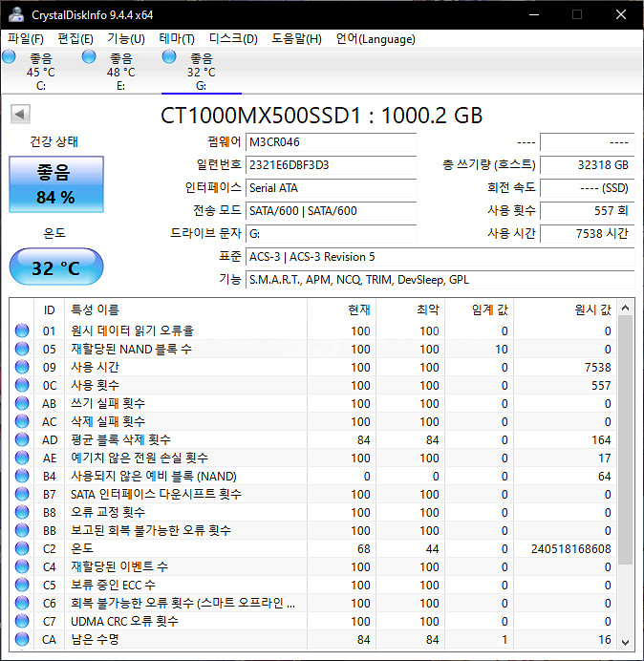The image size is (644, 661).
Task: Select the C: drive tab at 45 °C
Action: point(40,72)
